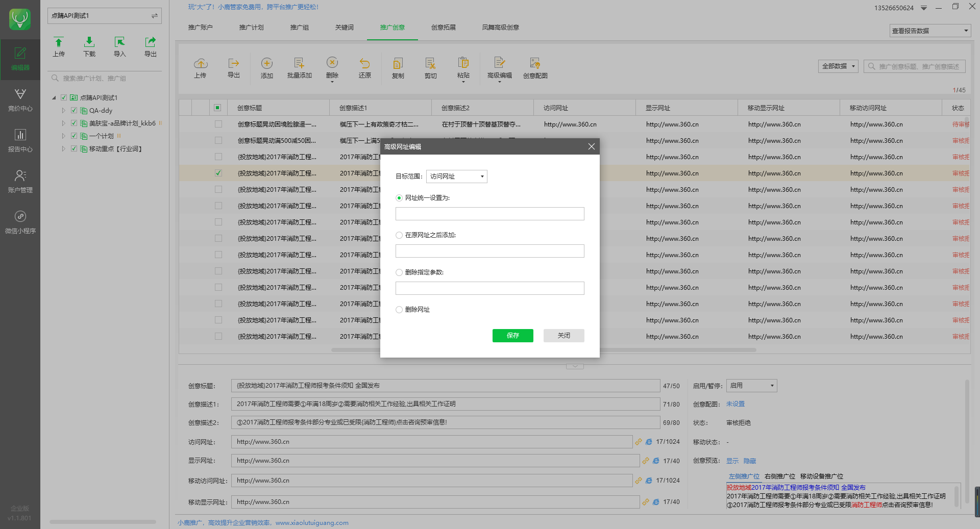The width and height of the screenshot is (980, 529).
Task: Close the 高级网址编辑 dialog with X
Action: coord(591,146)
